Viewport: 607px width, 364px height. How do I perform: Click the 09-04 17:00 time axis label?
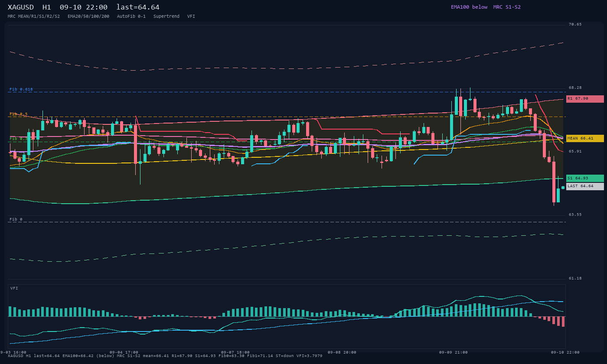(x=124, y=352)
